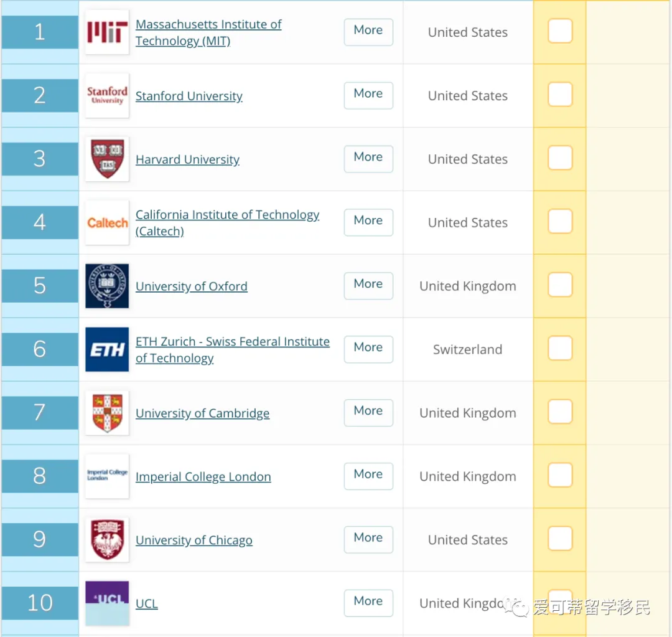672x637 pixels.
Task: Click the ETH Zurich logo
Action: click(107, 349)
